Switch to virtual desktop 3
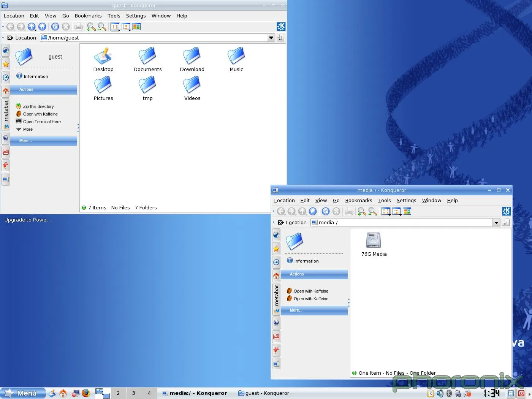The height and width of the screenshot is (399, 532). point(134,393)
